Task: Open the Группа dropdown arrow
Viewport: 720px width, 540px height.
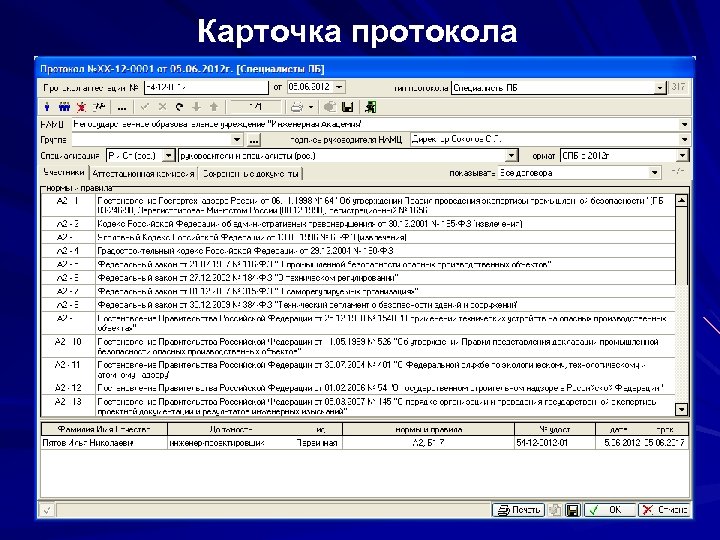Action: pyautogui.click(x=236, y=139)
